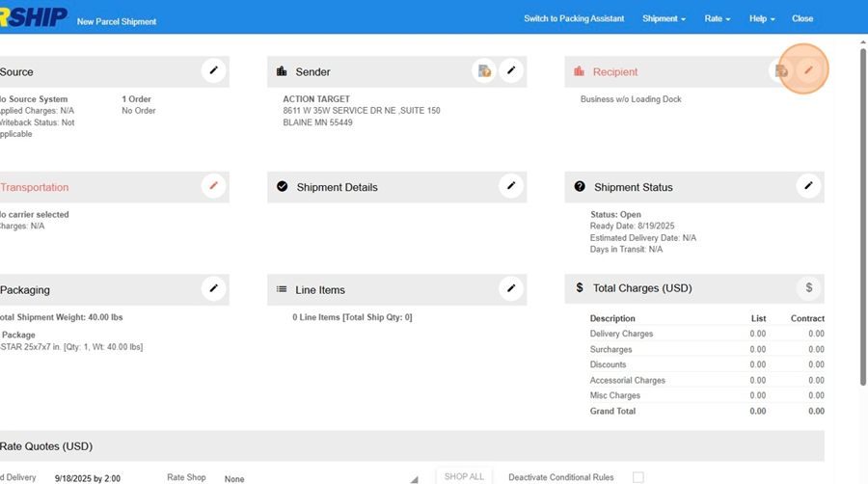This screenshot has height=484, width=868.
Task: Edit the Shipment Status section
Action: [x=808, y=186]
